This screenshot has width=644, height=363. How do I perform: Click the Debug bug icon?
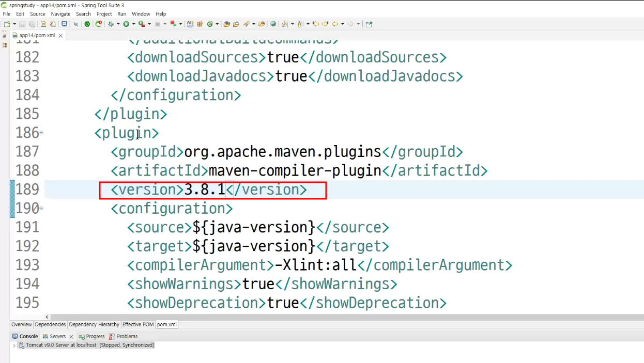111,24
